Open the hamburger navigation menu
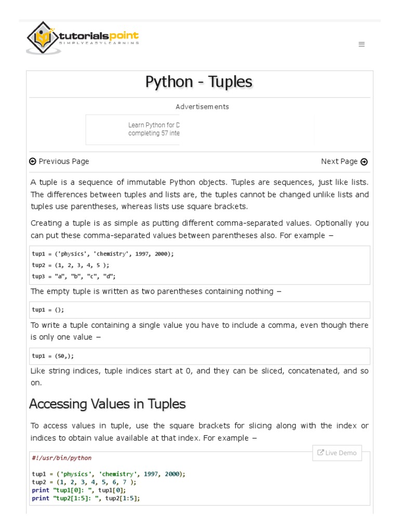399x532 pixels. click(362, 45)
